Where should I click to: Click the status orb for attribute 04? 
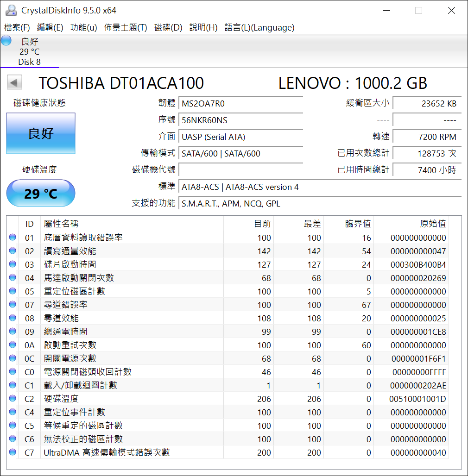pos(13,277)
